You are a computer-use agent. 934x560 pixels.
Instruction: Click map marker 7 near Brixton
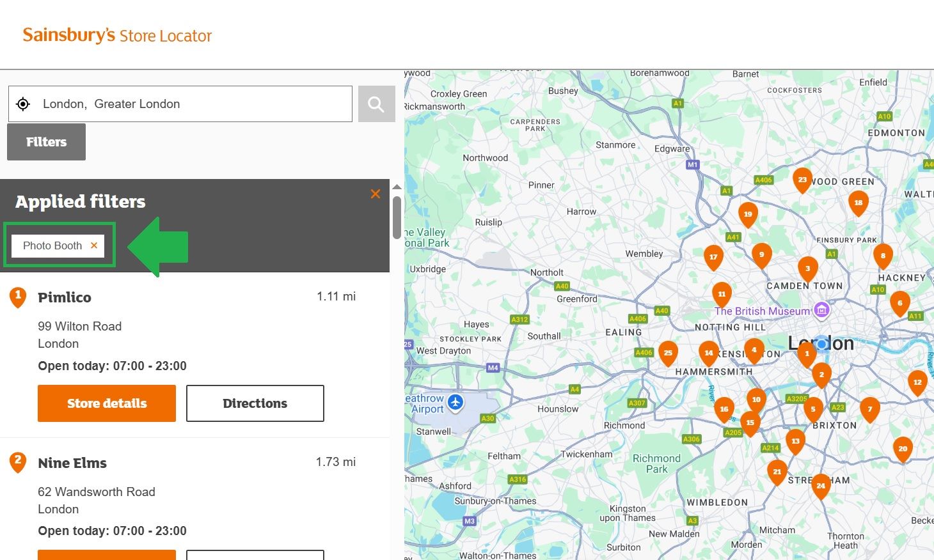point(870,409)
